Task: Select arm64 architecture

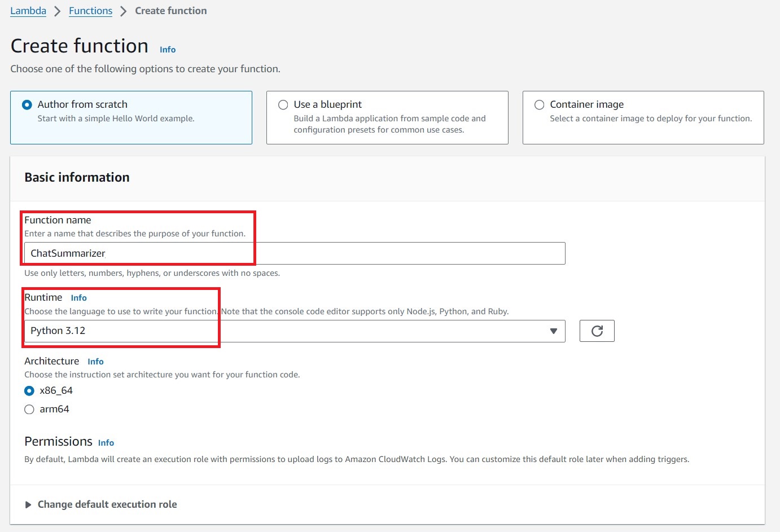Action: [29, 410]
